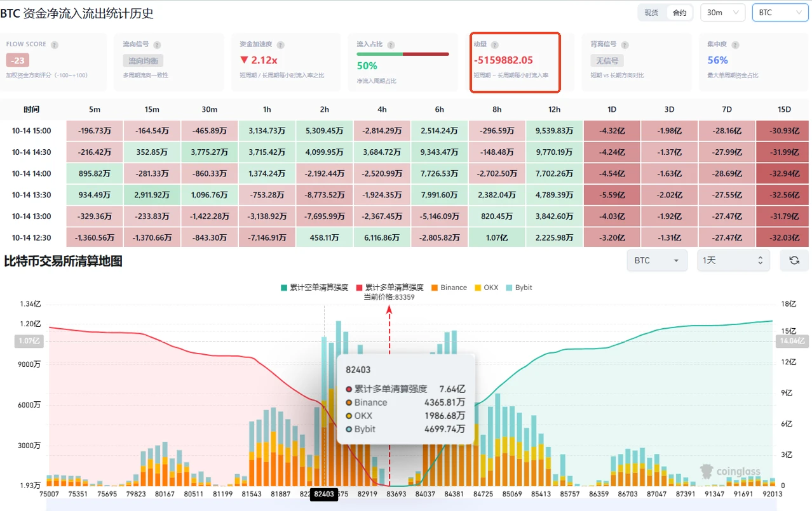812x511 pixels.
Task: Click the 时间 column header
Action: click(32, 110)
